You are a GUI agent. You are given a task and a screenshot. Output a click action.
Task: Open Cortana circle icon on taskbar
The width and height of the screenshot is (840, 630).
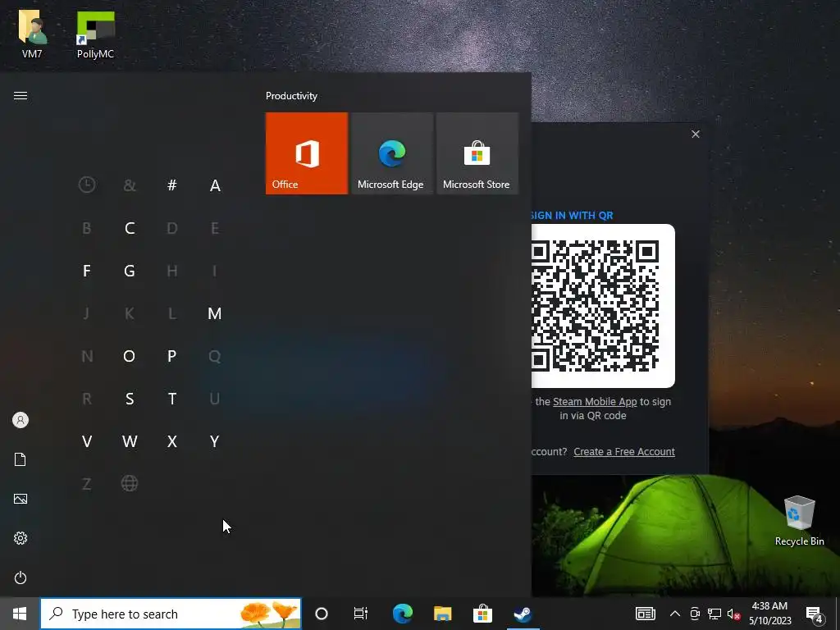click(x=322, y=614)
